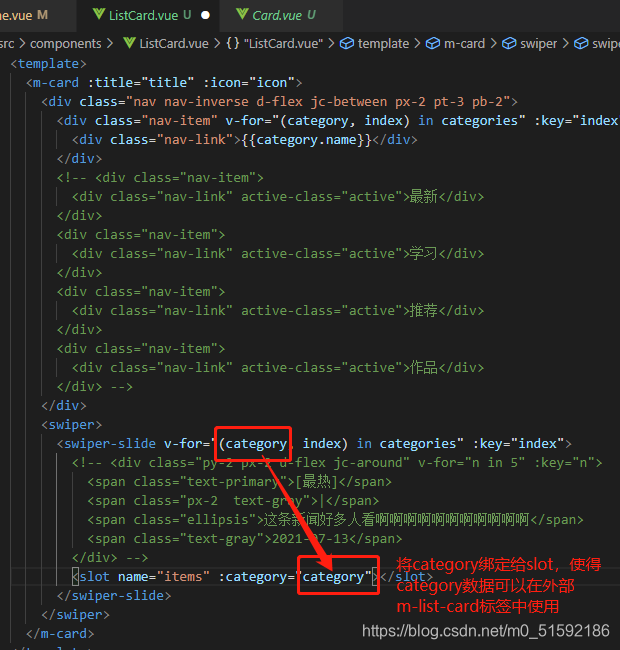This screenshot has height=650, width=620.
Task: Click the Vue icon on ListCard.vue tab
Action: (99, 15)
